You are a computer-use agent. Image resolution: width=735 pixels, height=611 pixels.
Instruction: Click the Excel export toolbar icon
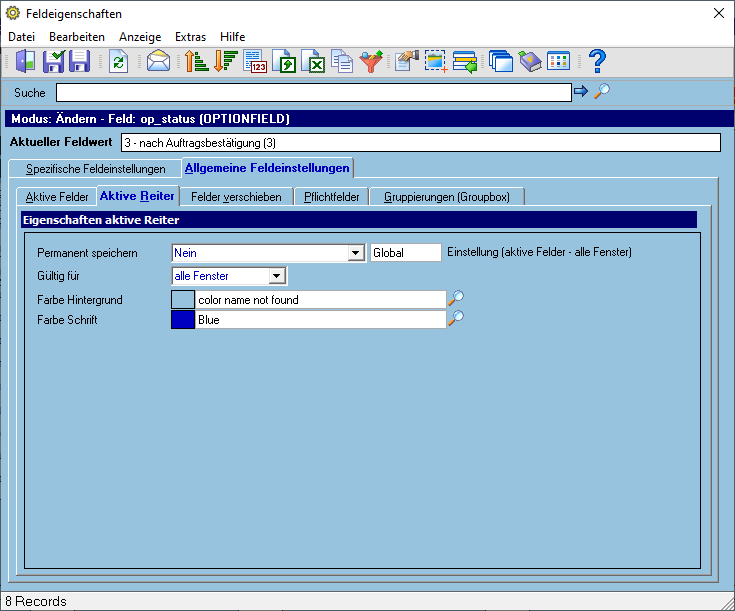pos(313,61)
